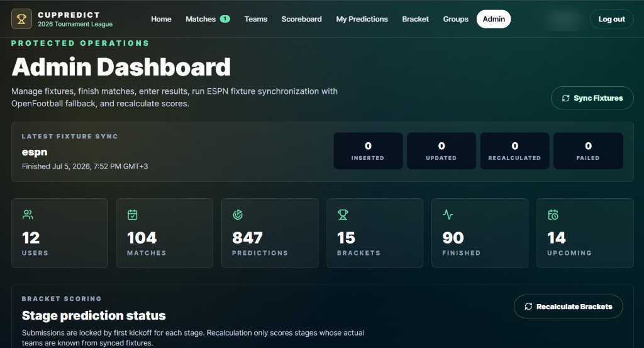644x348 pixels.
Task: Click the activity pulse icon above 90
Action: 448,215
